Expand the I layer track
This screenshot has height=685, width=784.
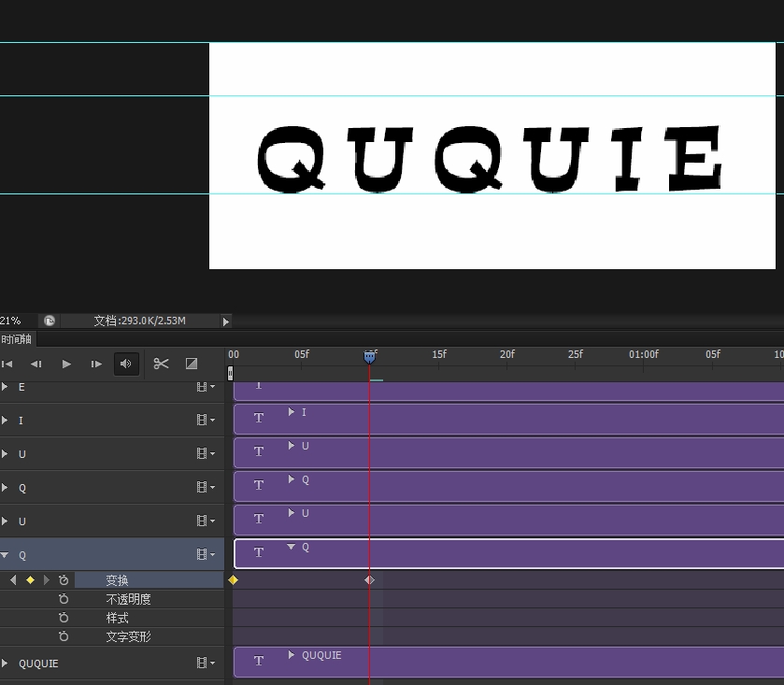6,421
